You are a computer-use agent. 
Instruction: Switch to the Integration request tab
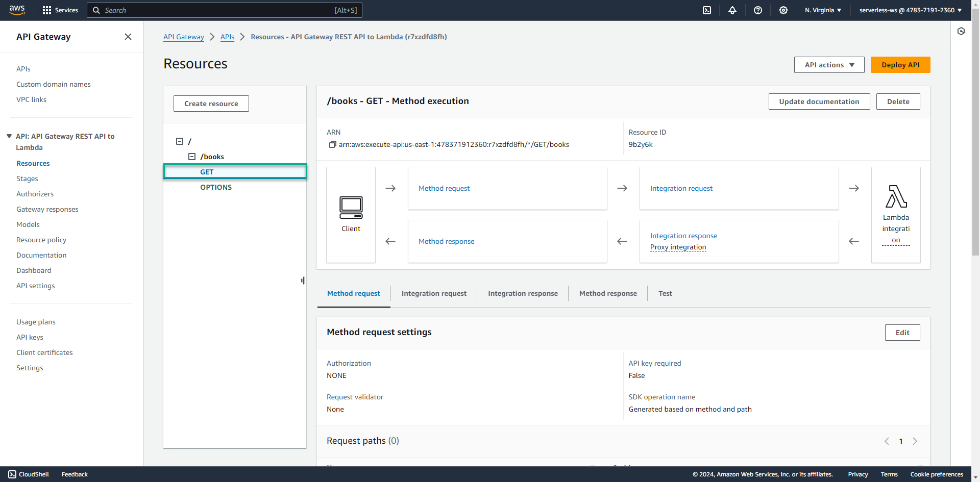(434, 293)
